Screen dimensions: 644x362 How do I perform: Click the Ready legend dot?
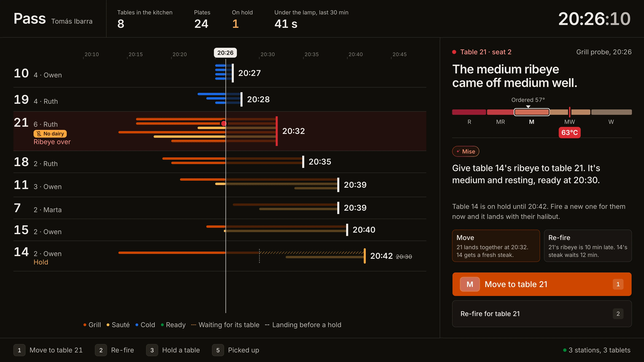pos(162,325)
